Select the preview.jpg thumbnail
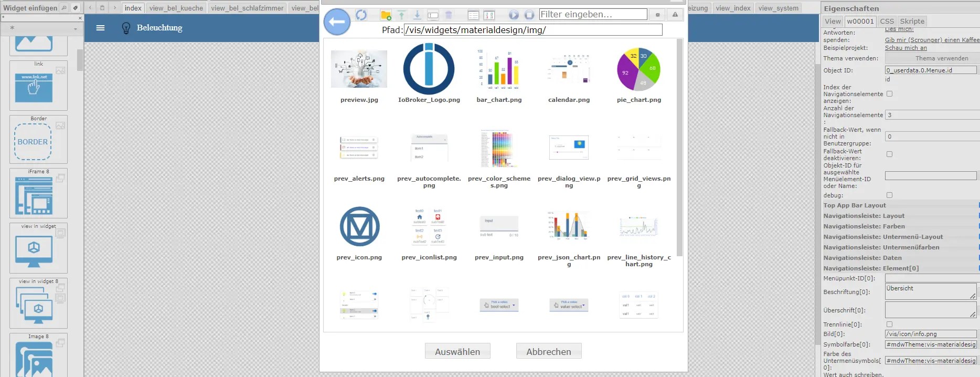Viewport: 980px width, 377px height. tap(359, 69)
